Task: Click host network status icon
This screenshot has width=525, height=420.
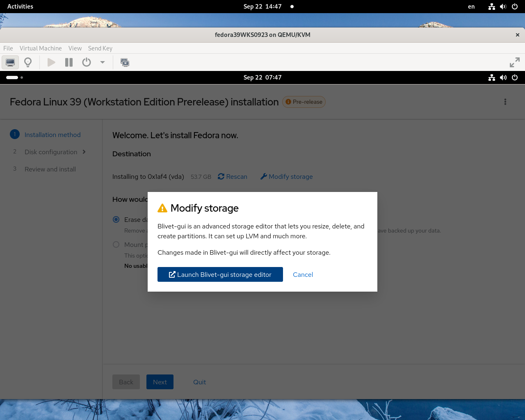Action: point(492,7)
